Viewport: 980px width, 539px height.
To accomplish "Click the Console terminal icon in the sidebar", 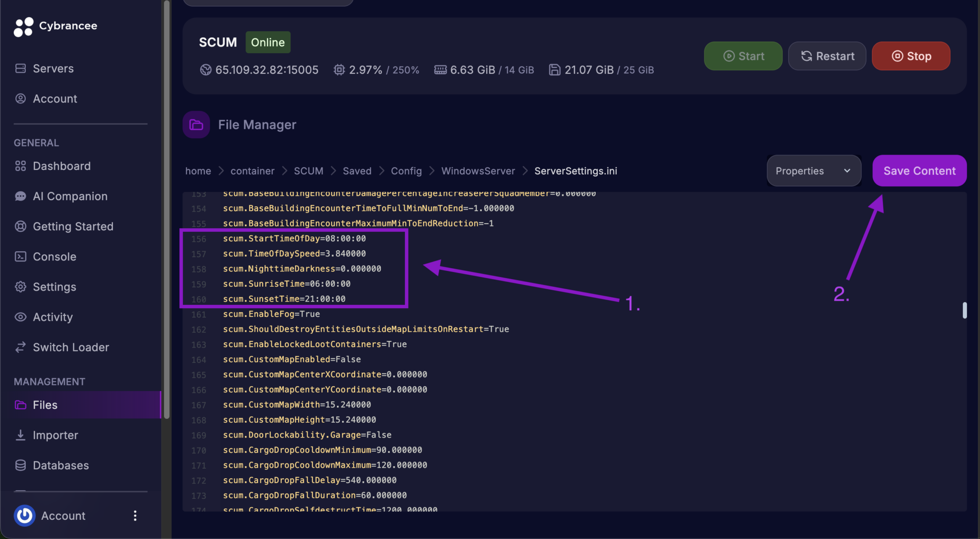I will [21, 257].
